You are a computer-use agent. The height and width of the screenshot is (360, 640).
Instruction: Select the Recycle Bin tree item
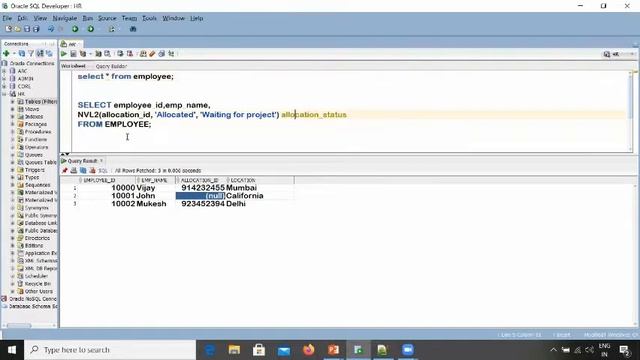38,284
